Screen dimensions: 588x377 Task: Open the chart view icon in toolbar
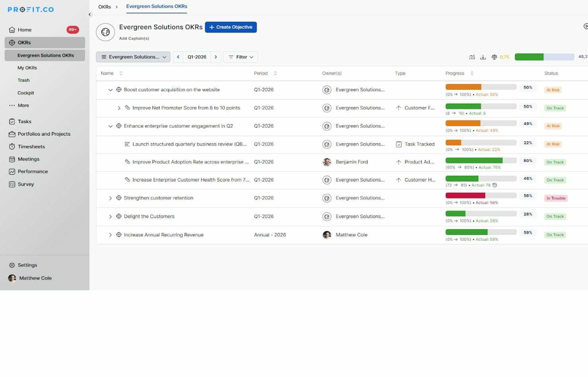(472, 57)
